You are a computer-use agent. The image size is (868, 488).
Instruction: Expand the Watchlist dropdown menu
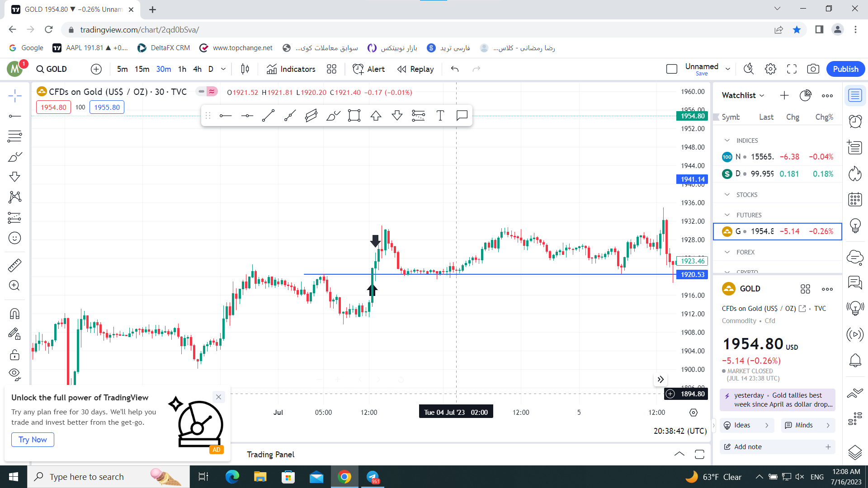(x=743, y=95)
